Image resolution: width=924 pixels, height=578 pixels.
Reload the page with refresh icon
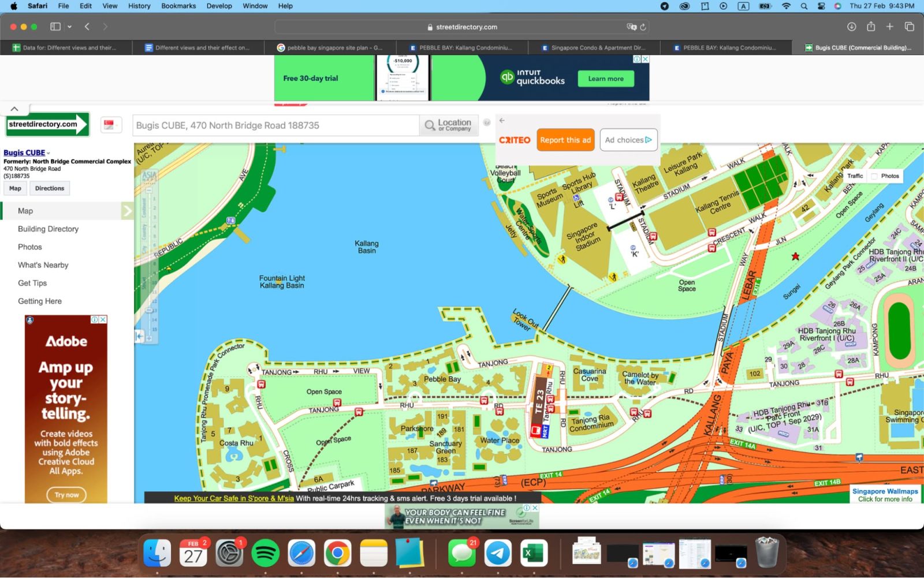point(643,27)
